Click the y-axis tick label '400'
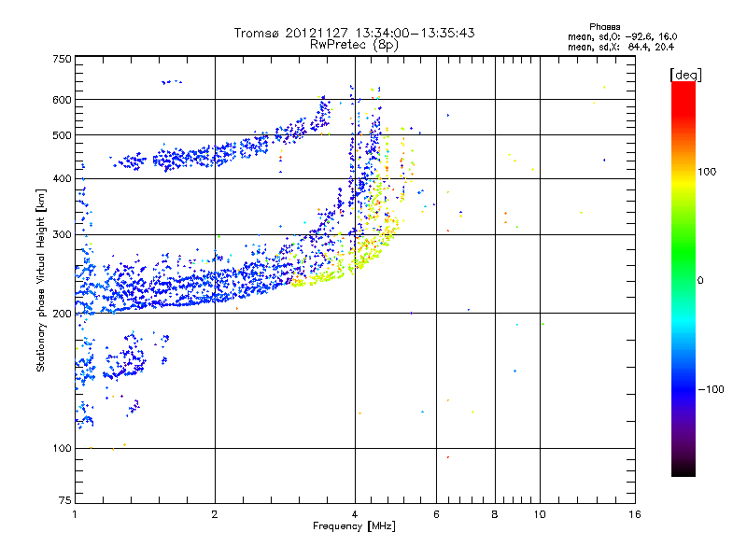The image size is (747, 560). click(x=62, y=178)
